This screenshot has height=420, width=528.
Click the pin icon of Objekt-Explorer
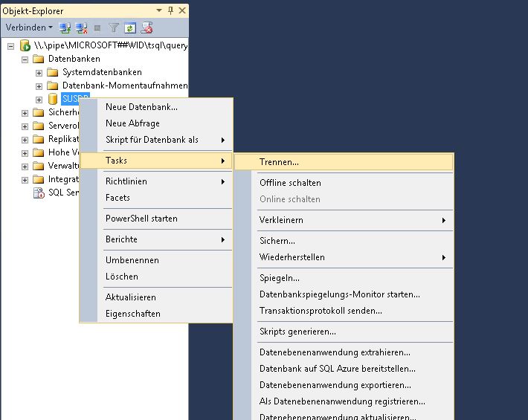point(171,10)
